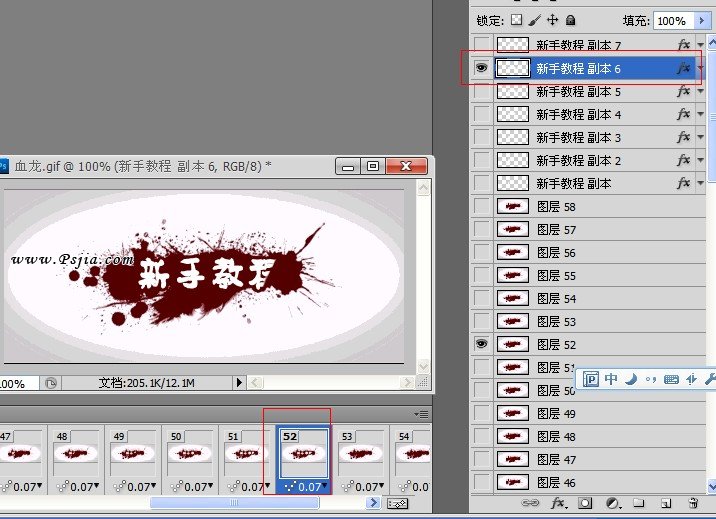
Task: Click IME toolbar P logo icon
Action: click(590, 379)
